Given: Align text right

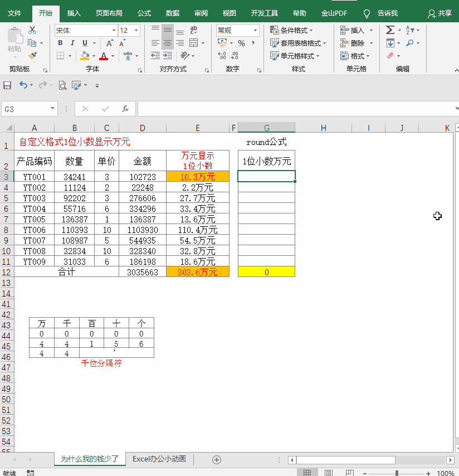Looking at the screenshot, I should tap(180, 43).
